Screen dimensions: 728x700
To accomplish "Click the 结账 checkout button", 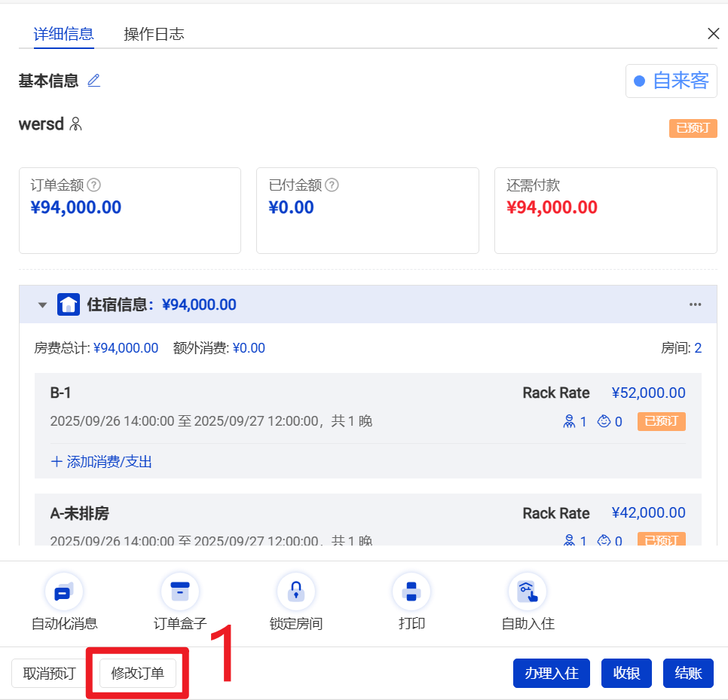I will point(688,673).
